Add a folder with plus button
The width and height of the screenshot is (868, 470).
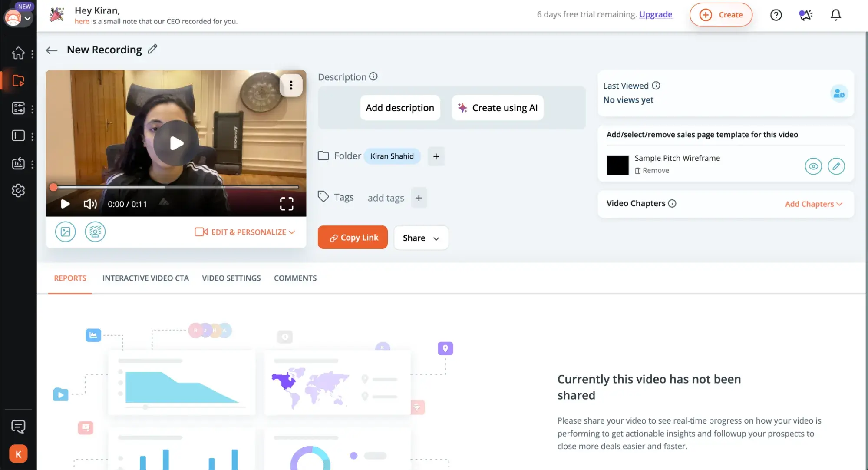[436, 156]
